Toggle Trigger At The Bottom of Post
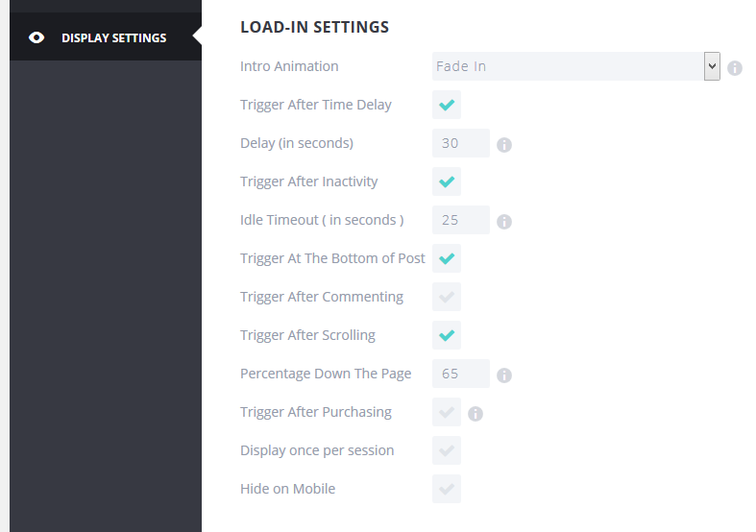 (447, 258)
